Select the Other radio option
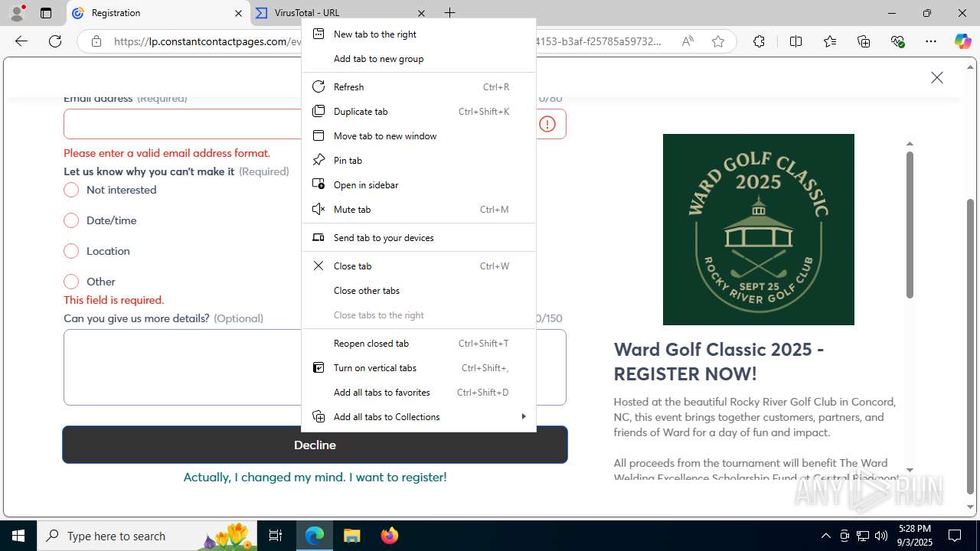Viewport: 980px width, 551px height. coord(71,282)
